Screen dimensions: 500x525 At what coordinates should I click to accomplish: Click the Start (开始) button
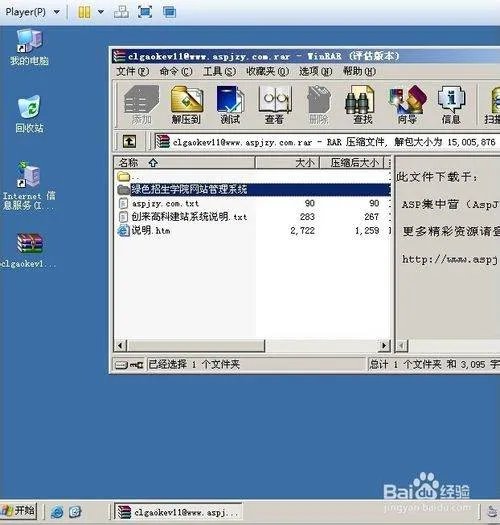18,511
